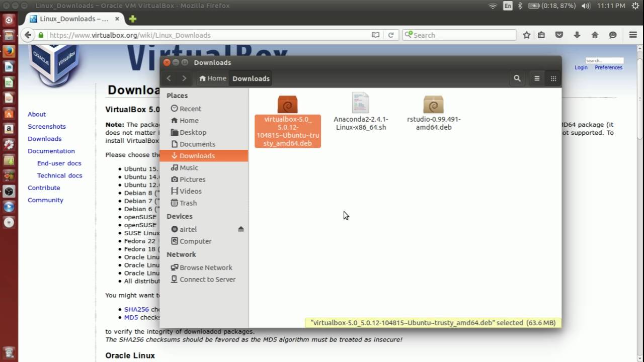Search files in Downloads folder
Viewport: 644px width, 362px height.
517,78
